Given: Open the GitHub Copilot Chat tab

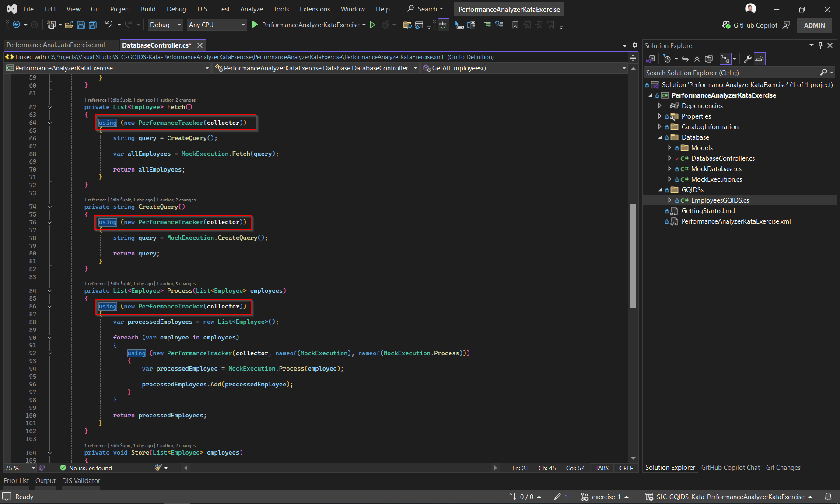Looking at the screenshot, I should (730, 468).
